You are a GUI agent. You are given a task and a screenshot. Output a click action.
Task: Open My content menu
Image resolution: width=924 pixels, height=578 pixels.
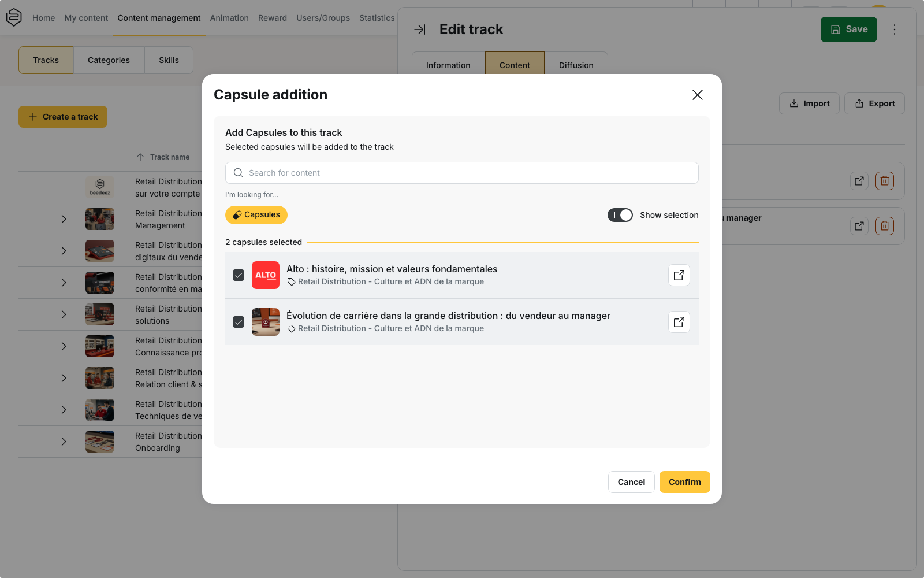click(x=86, y=18)
